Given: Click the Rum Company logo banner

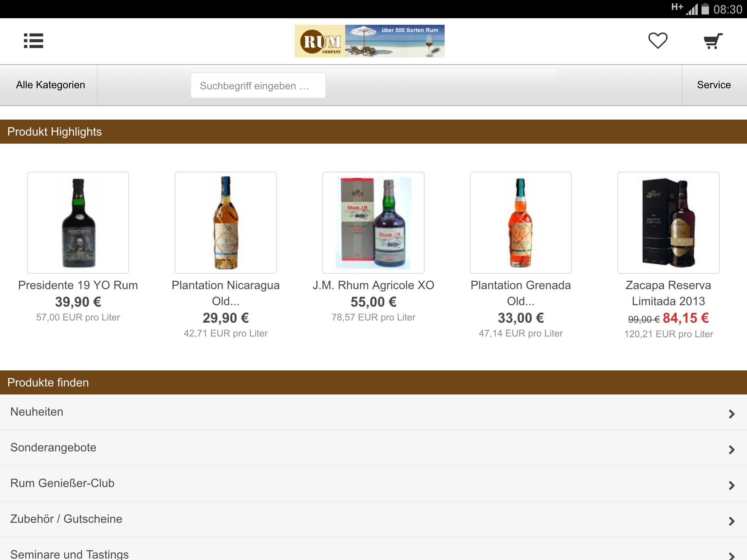Looking at the screenshot, I should coord(369,41).
